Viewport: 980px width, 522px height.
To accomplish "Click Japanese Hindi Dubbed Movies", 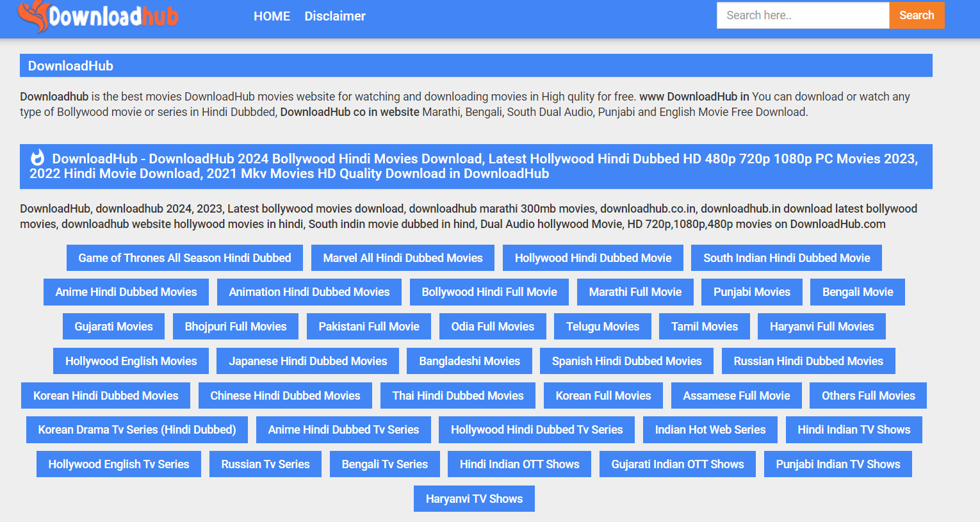I will 308,361.
